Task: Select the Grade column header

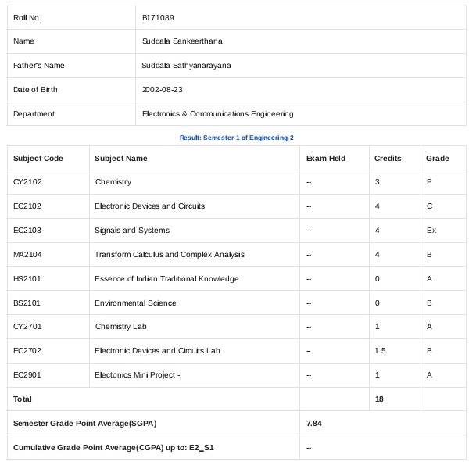Action: (437, 158)
